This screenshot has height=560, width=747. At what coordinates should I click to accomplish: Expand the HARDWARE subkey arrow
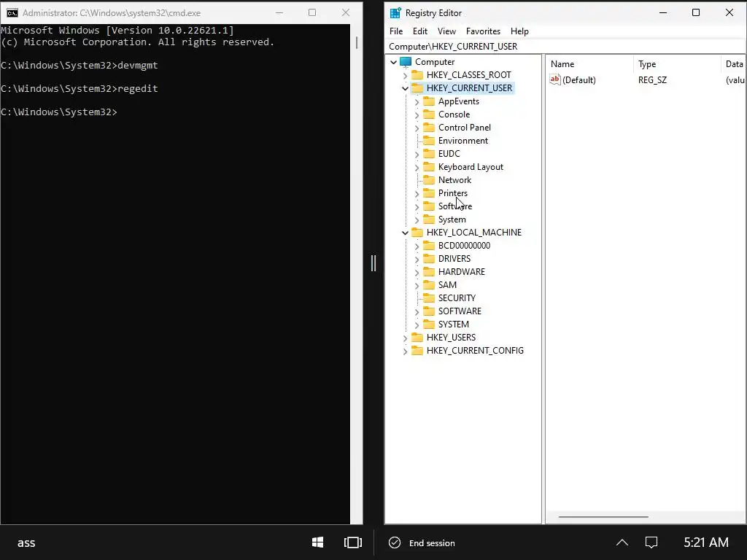pyautogui.click(x=417, y=273)
